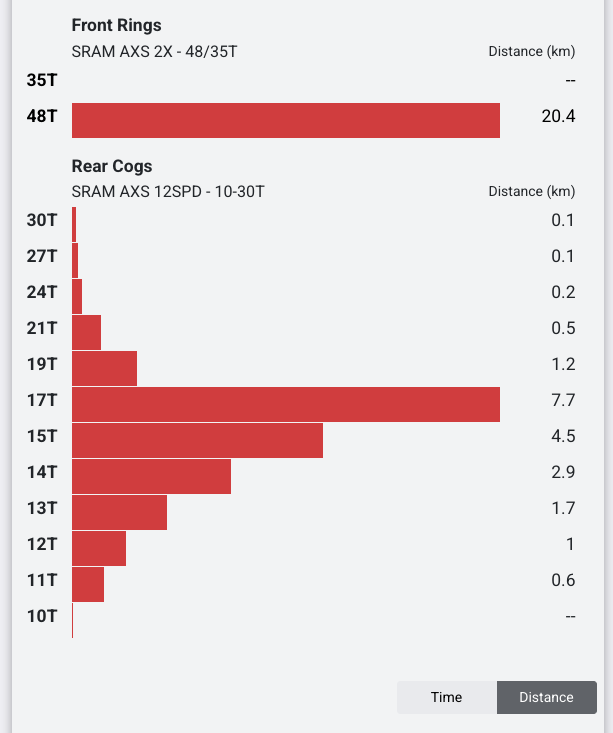This screenshot has height=733, width=613.
Task: Click the 48T front ring bar
Action: tap(286, 120)
